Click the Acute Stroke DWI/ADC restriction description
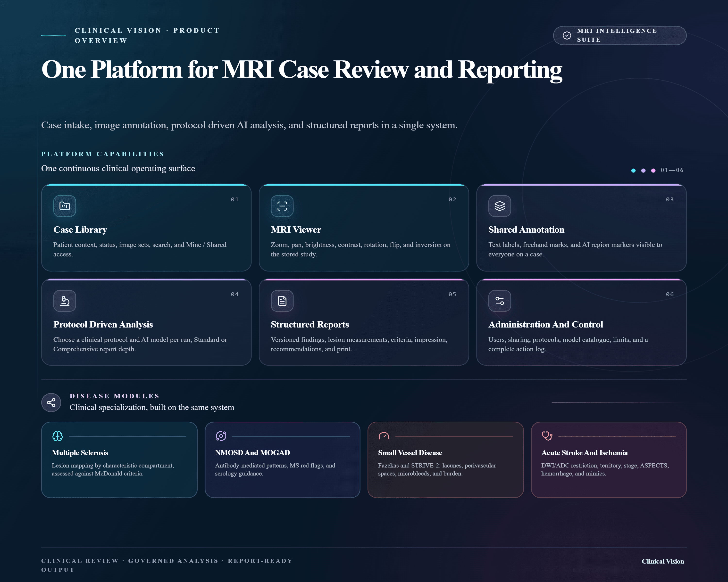The image size is (728, 582). pyautogui.click(x=605, y=469)
